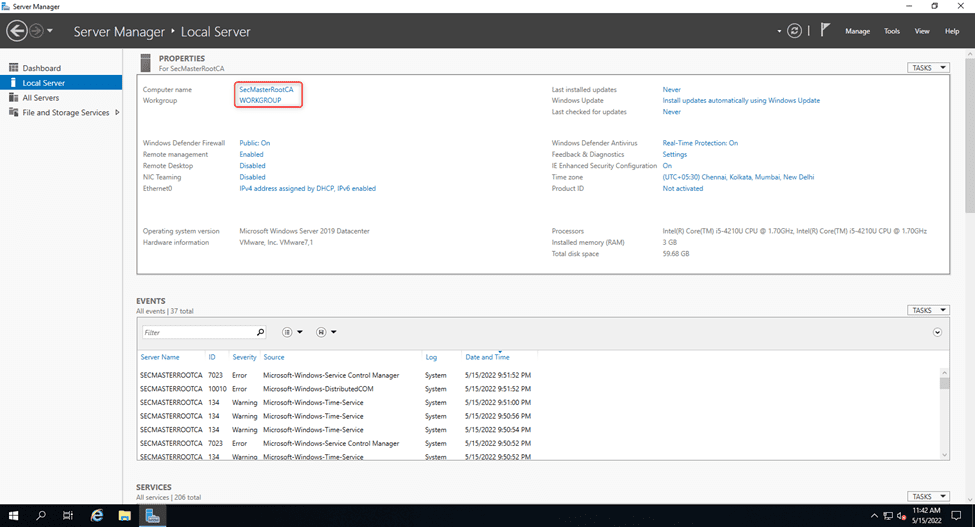The height and width of the screenshot is (527, 975).
Task: Click the Not activated Product ID link
Action: tap(683, 188)
